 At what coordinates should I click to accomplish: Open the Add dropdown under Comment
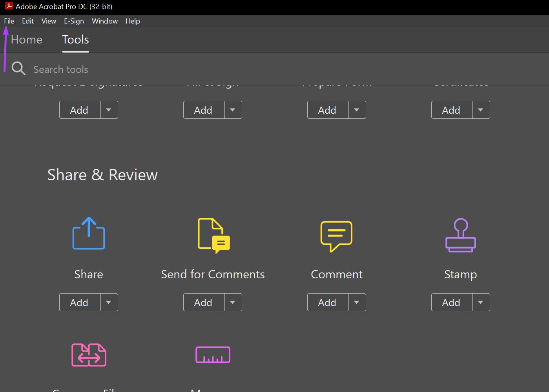(x=356, y=302)
